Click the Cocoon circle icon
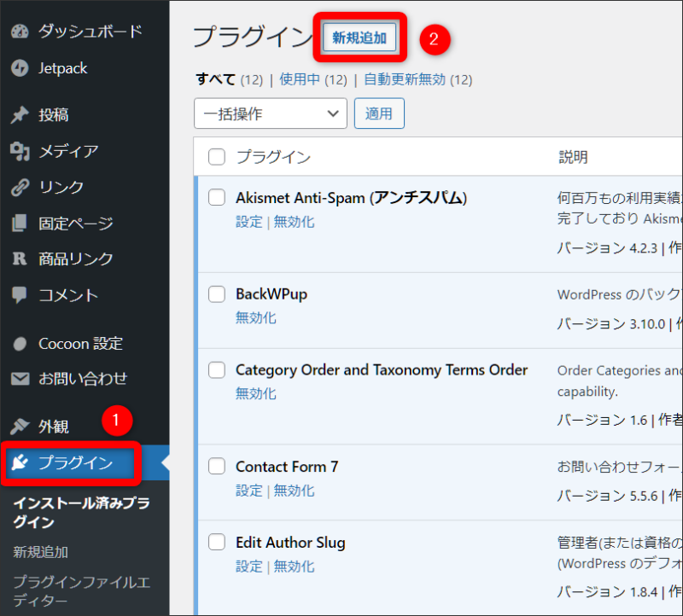The width and height of the screenshot is (683, 616). click(20, 344)
